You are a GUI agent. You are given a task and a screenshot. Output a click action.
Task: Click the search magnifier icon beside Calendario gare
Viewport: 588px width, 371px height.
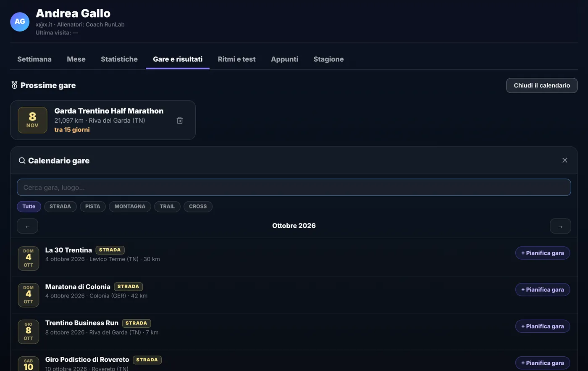pyautogui.click(x=22, y=161)
